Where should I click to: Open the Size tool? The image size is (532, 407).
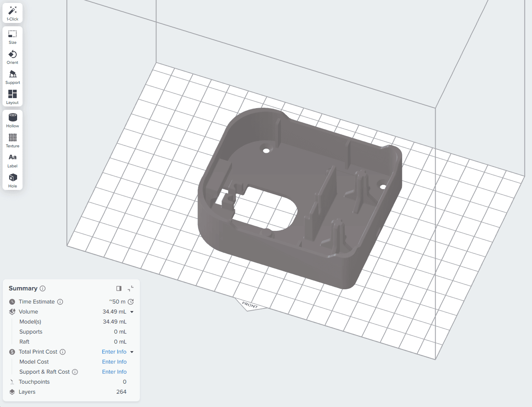click(13, 37)
